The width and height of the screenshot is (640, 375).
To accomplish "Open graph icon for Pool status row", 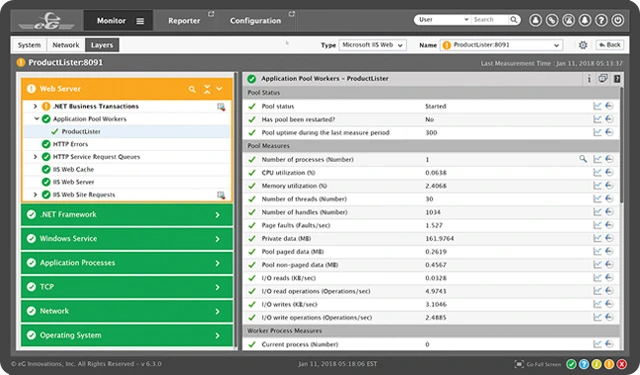I will click(597, 106).
